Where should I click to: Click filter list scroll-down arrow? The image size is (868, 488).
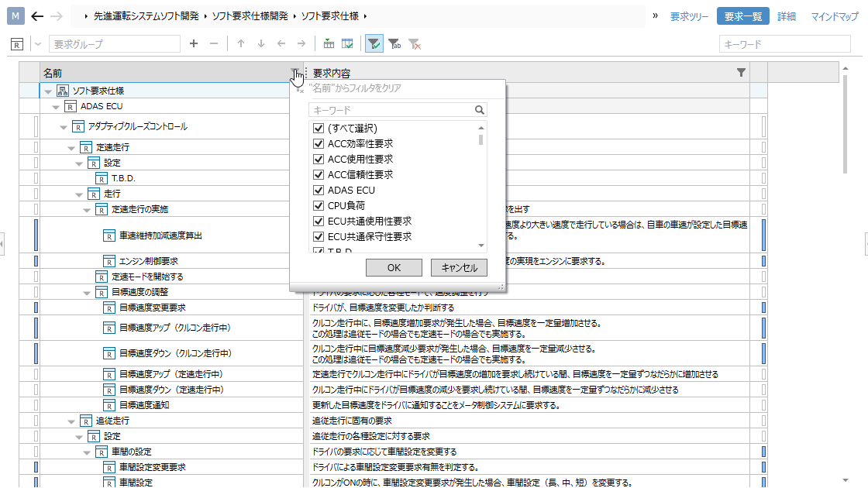tap(481, 246)
